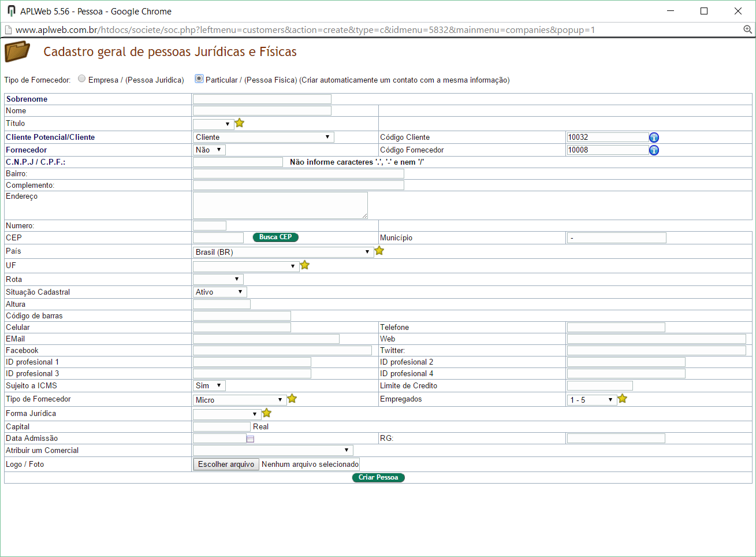Click the browser zoom magnifier icon

(x=747, y=29)
